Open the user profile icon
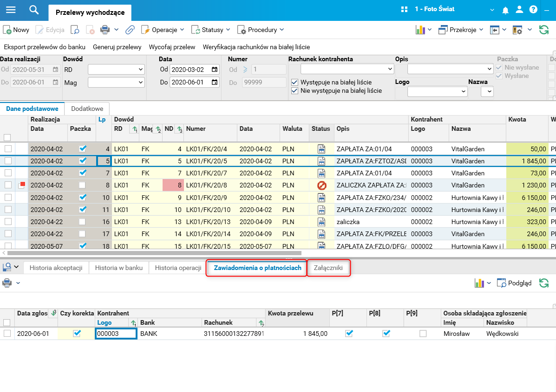This screenshot has width=556, height=392. (x=519, y=10)
